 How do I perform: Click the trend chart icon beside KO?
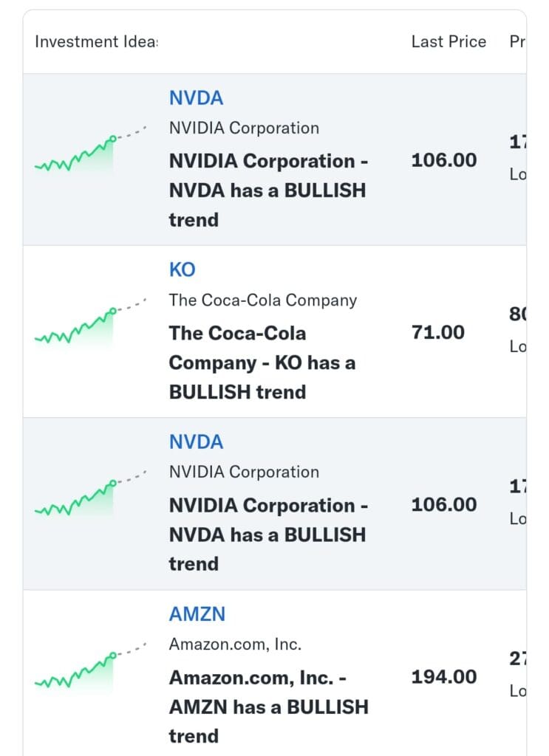click(91, 322)
